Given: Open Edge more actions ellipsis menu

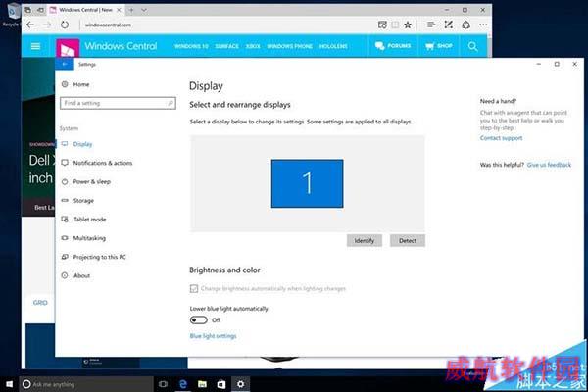Looking at the screenshot, I should [483, 24].
